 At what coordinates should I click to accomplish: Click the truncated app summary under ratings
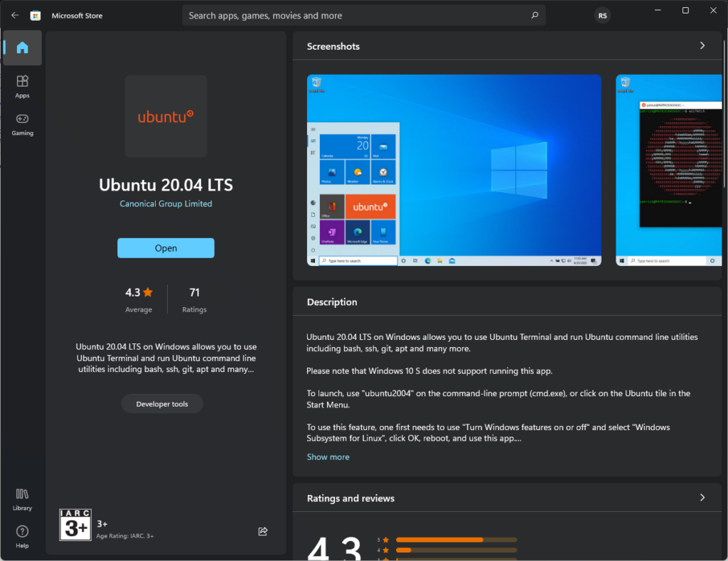click(166, 358)
